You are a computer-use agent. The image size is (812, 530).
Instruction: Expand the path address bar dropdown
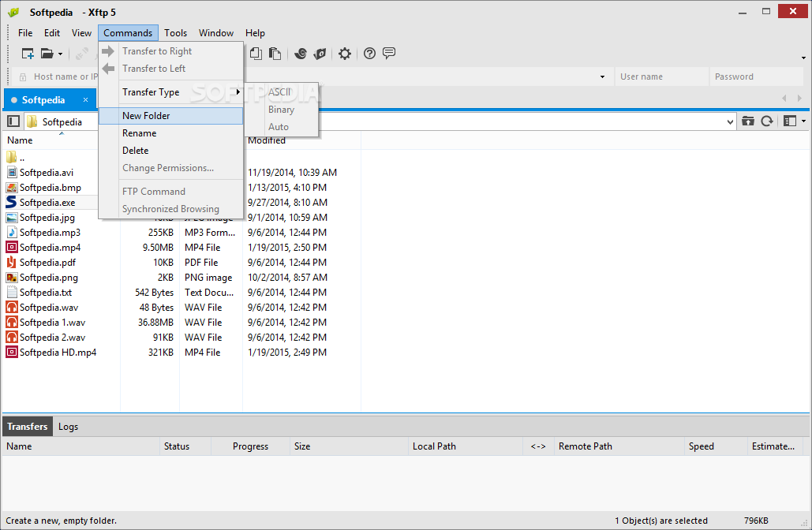pos(730,122)
